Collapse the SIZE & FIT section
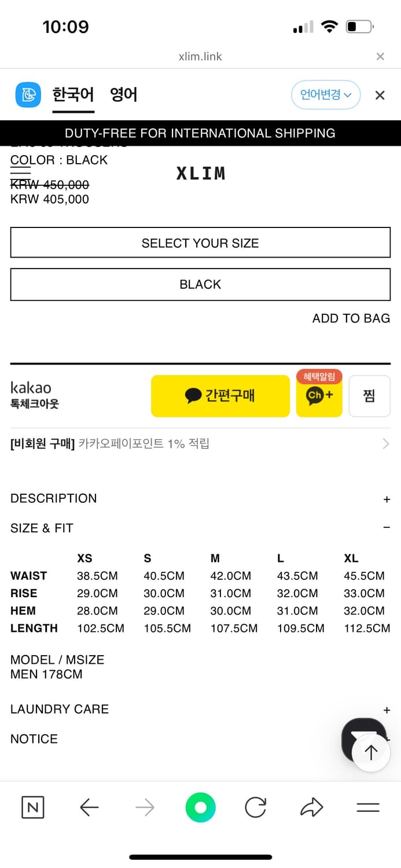Viewport: 401px width, 868px height. 200,528
